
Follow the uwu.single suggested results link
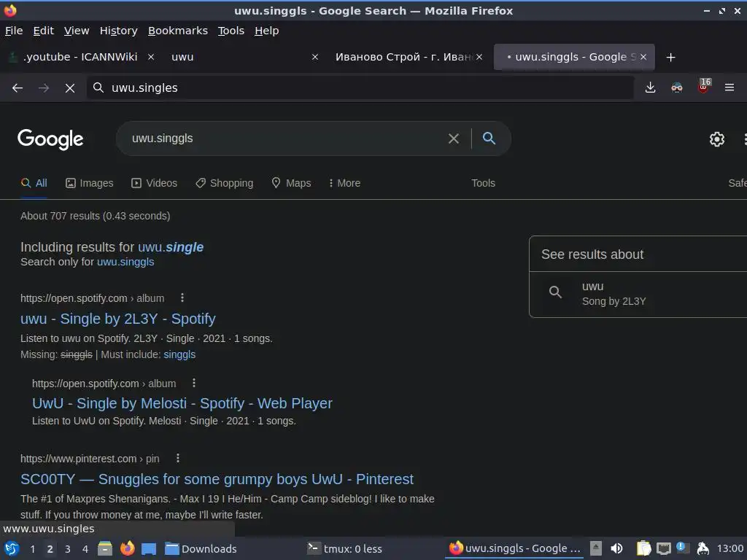click(171, 247)
